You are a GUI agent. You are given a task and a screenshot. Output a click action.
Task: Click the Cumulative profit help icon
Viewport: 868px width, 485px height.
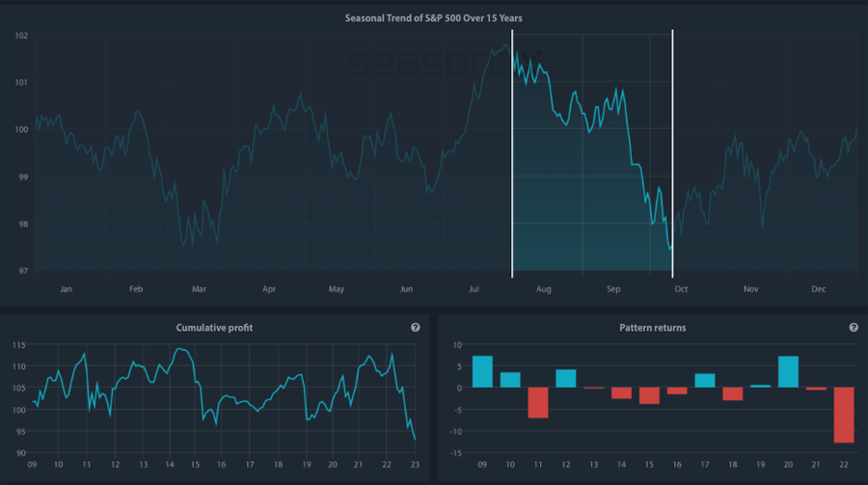(416, 328)
